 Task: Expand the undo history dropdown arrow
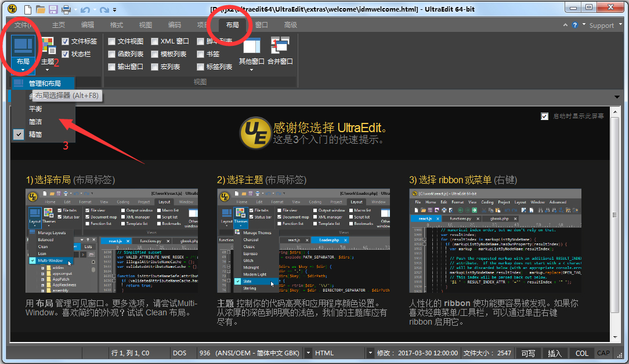tap(95, 9)
